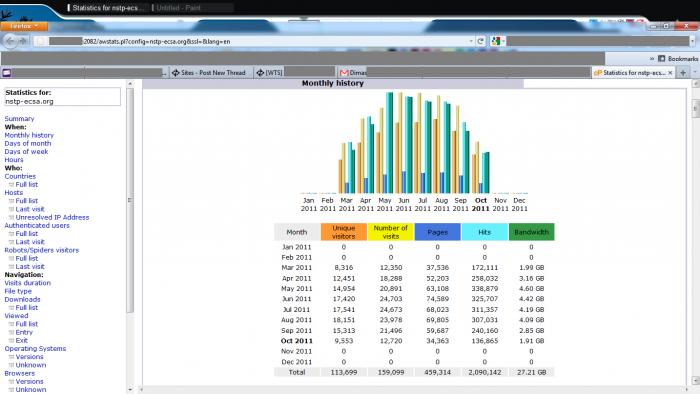
Task: Open the Operating Systems link
Action: [x=35, y=348]
